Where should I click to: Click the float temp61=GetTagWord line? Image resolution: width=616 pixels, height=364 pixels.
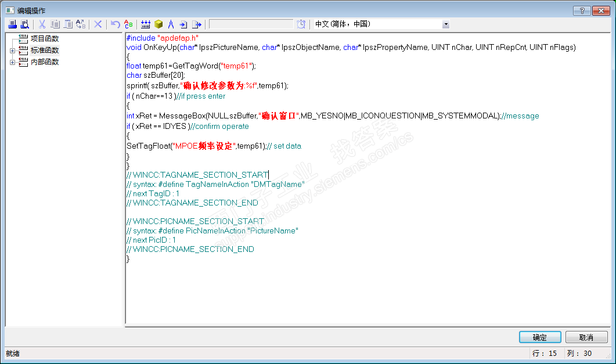pos(191,66)
